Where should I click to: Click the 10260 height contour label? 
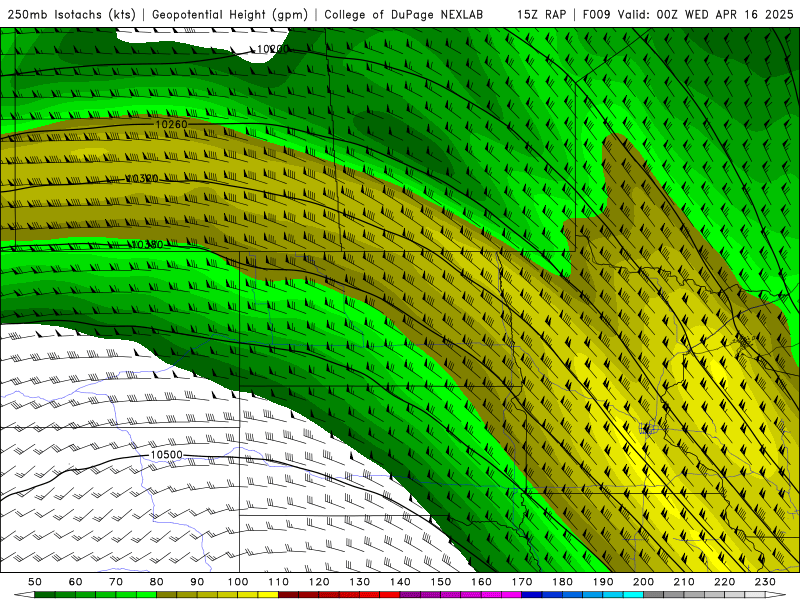point(171,124)
